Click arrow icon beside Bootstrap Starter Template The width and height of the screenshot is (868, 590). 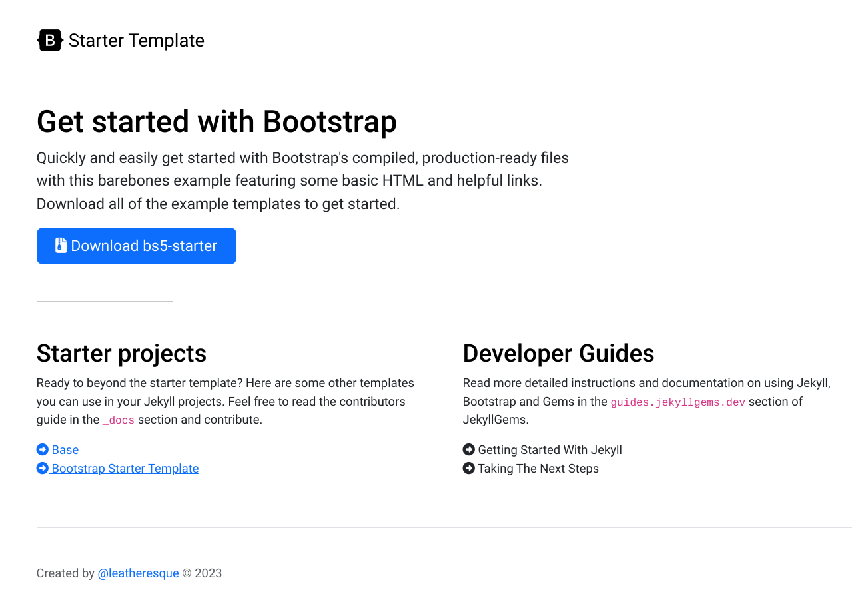tap(43, 468)
